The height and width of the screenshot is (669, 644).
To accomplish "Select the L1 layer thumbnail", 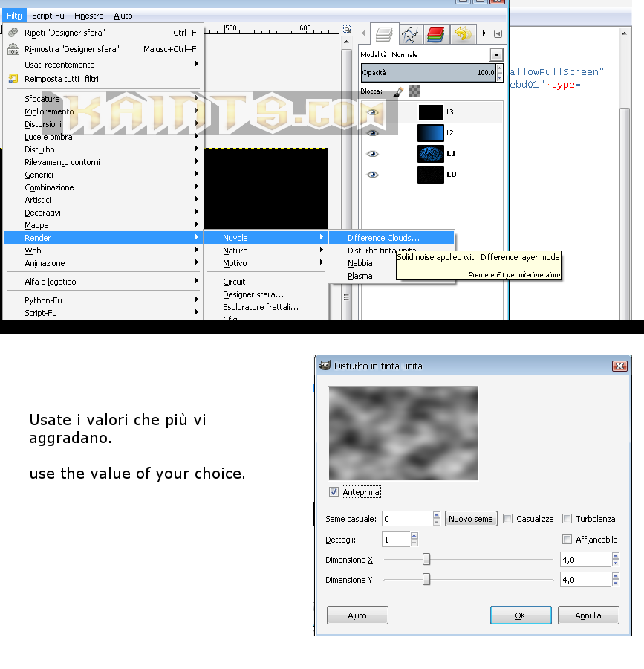I will coord(431,154).
